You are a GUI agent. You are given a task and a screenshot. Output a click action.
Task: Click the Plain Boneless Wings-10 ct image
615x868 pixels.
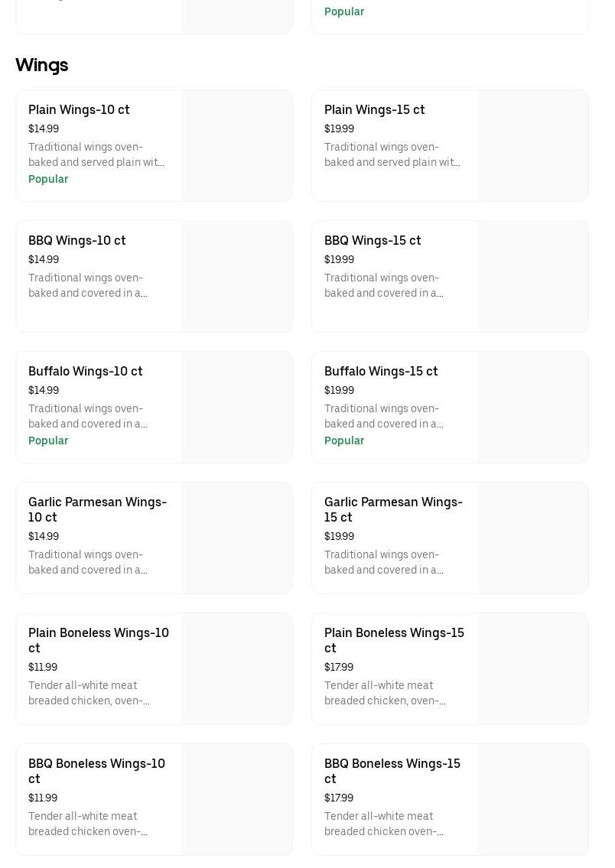(237, 669)
